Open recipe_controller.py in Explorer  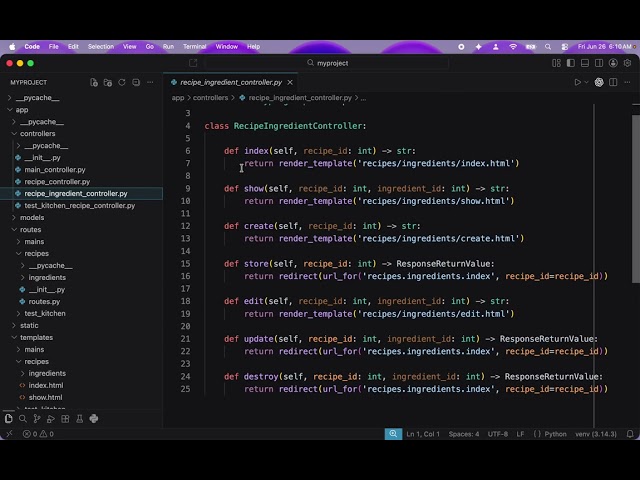tap(57, 182)
